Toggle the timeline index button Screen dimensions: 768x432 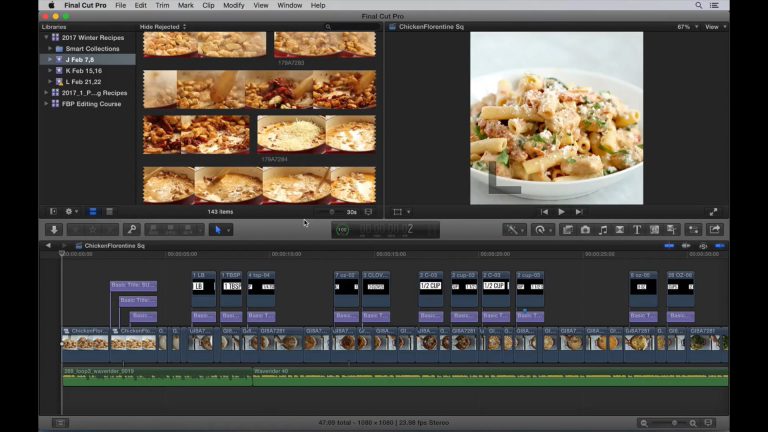coord(60,423)
